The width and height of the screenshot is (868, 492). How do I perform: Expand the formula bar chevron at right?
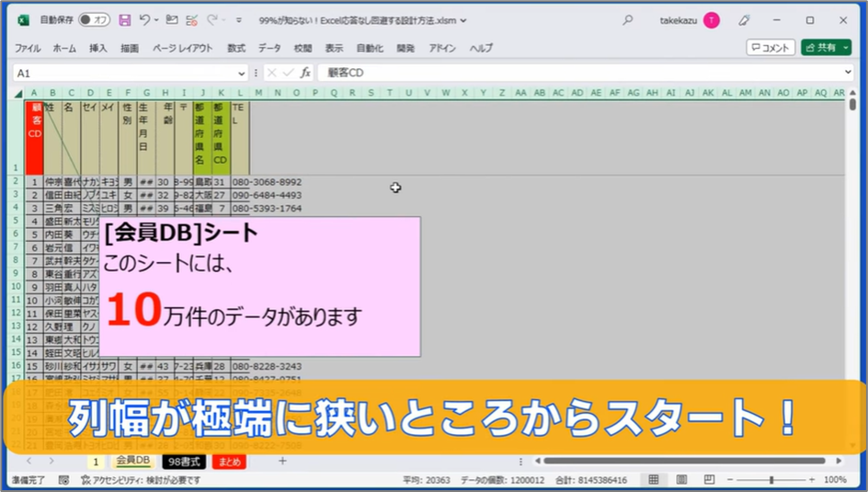point(848,73)
